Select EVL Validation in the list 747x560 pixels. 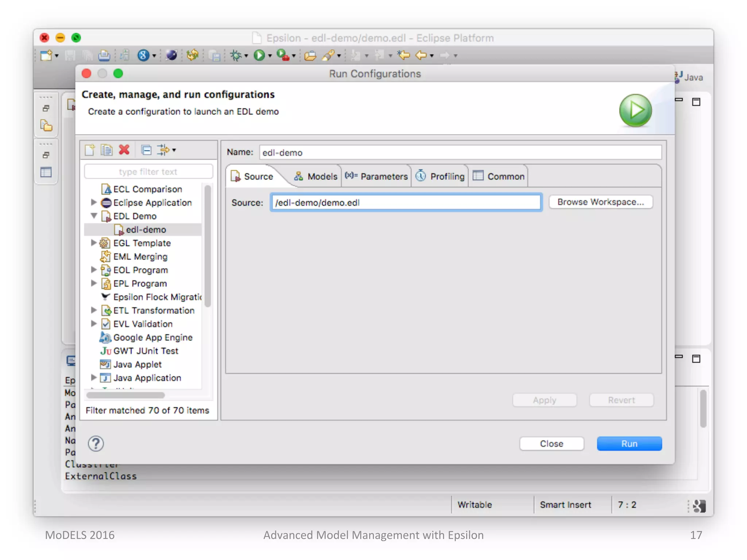[143, 324]
